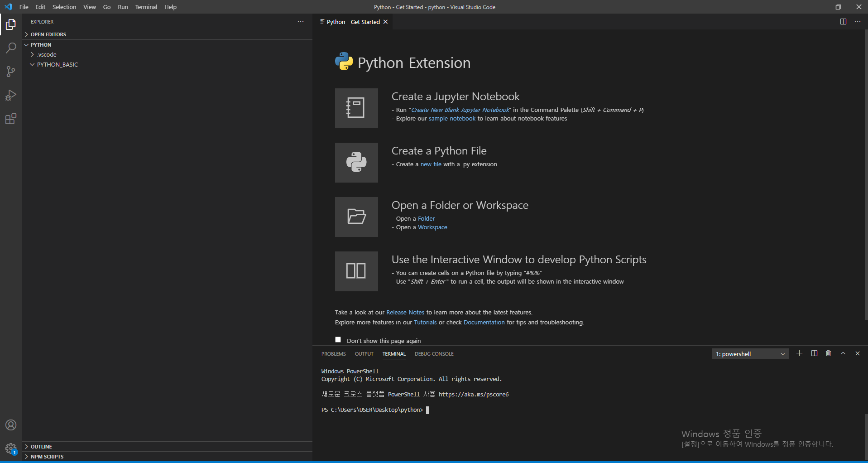This screenshot has width=868, height=463.
Task: Click the aka.ms/pscore6 URL in terminal
Action: (x=474, y=395)
